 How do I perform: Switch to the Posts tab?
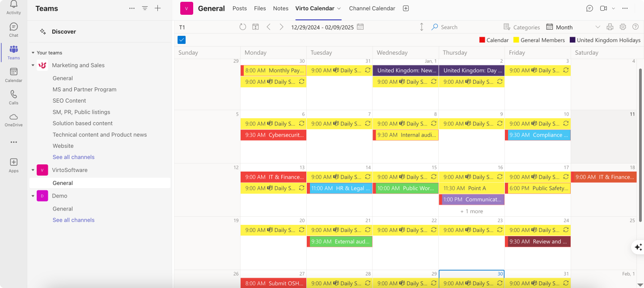pos(240,9)
